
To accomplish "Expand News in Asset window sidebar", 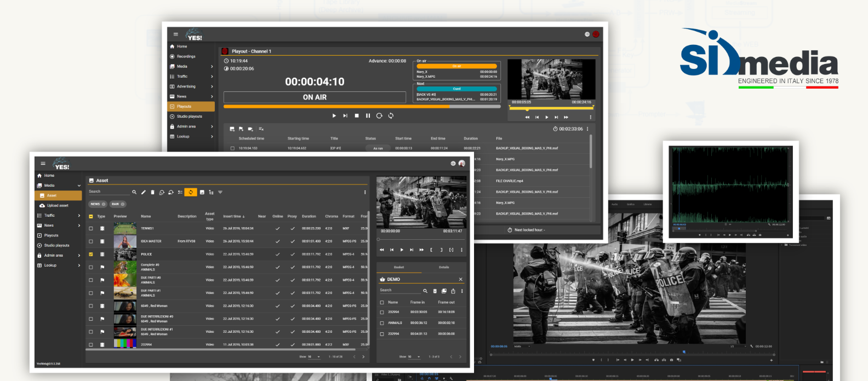I will (x=79, y=226).
